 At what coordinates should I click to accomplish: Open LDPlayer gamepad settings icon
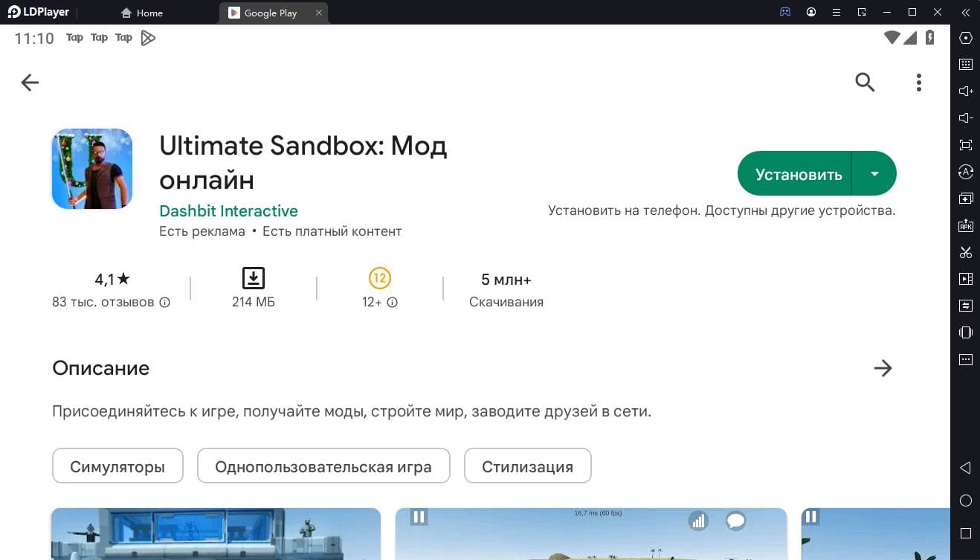click(785, 12)
